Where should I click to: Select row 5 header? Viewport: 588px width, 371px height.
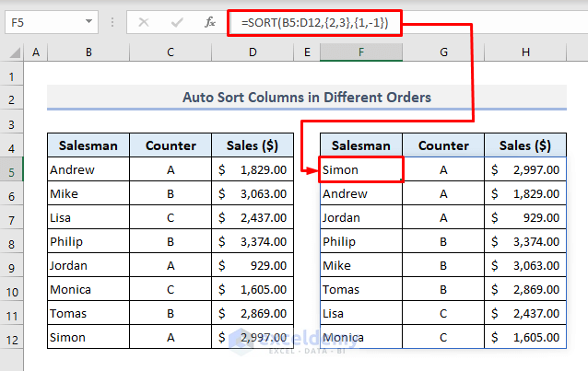click(x=13, y=170)
